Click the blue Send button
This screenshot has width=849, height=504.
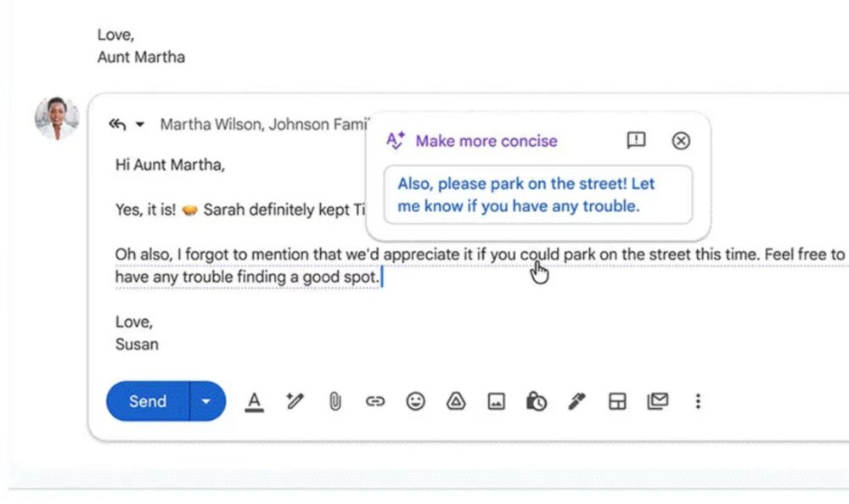[x=148, y=401]
